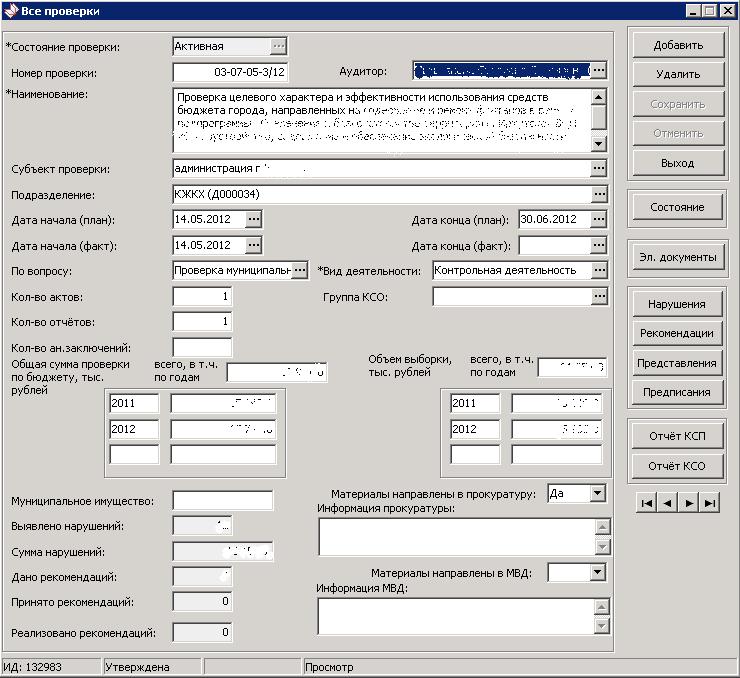Click the empty third year field under Общая сумма
The width and height of the screenshot is (740, 678).
coord(134,454)
